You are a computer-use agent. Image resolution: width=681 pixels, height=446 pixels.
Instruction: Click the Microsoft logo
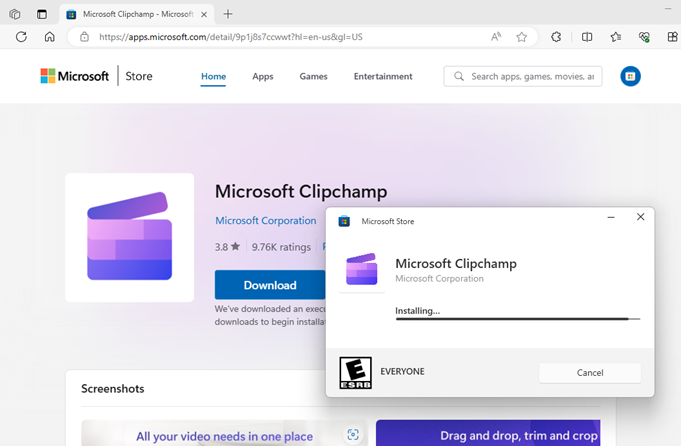[x=75, y=76]
